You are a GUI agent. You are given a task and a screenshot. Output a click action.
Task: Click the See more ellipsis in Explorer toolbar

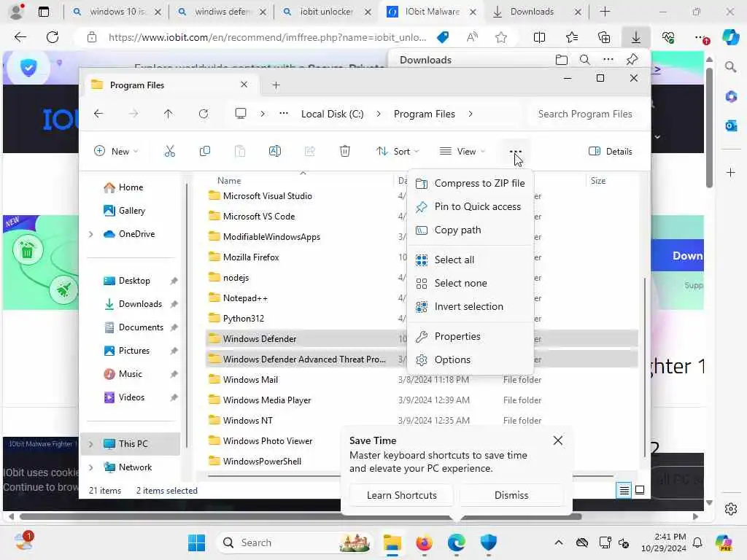pyautogui.click(x=516, y=152)
